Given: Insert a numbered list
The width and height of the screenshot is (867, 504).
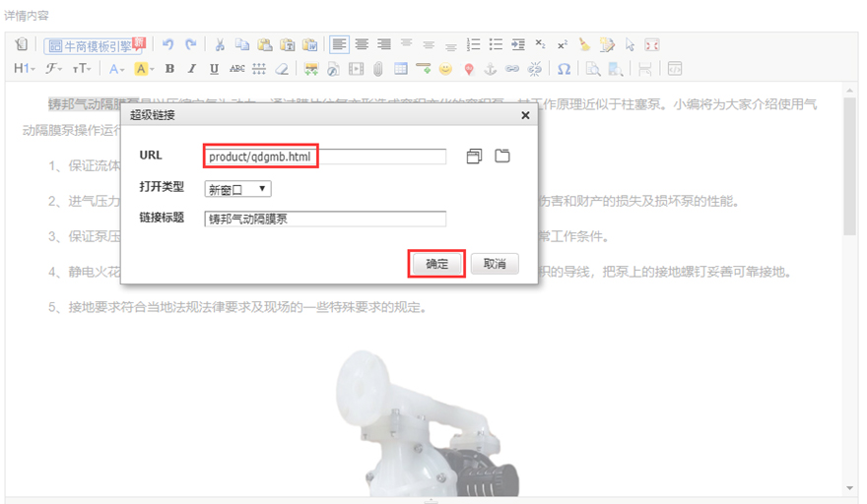Looking at the screenshot, I should tap(473, 44).
